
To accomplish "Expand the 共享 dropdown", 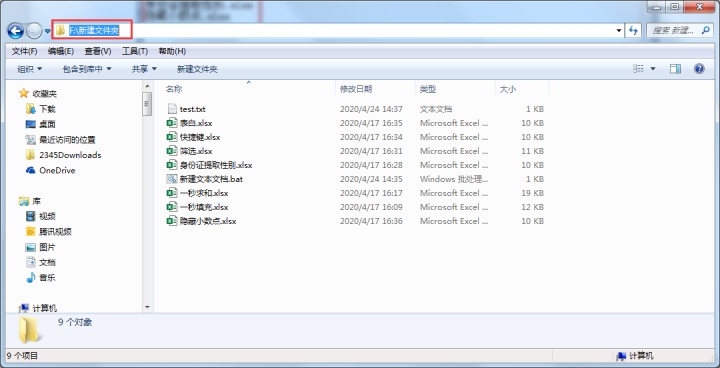I will coord(144,69).
